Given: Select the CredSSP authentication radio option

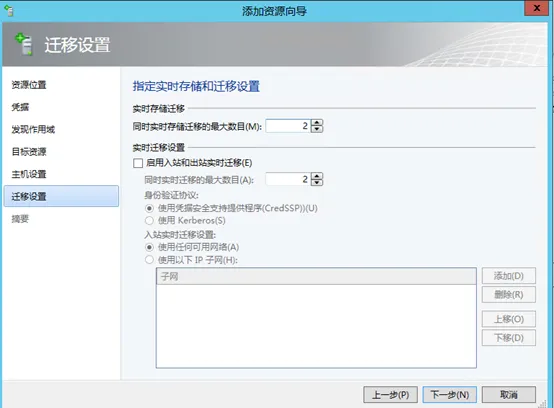Looking at the screenshot, I should [149, 208].
